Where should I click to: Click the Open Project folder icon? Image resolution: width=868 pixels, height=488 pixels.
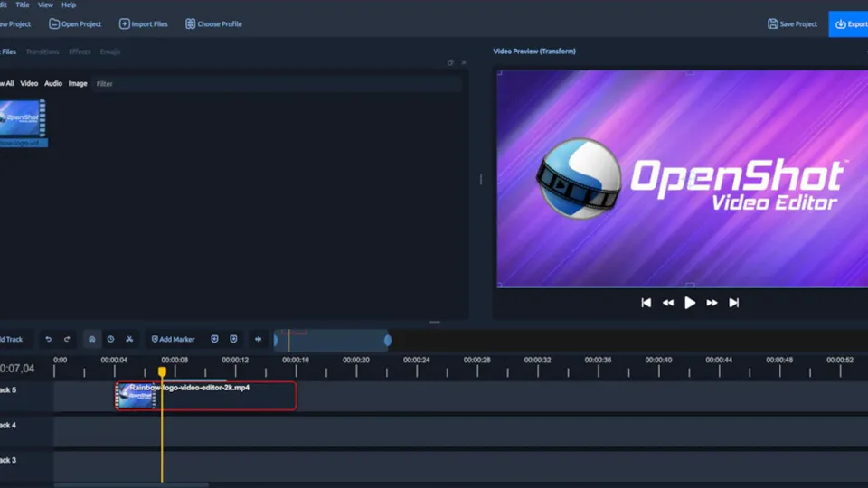point(54,23)
